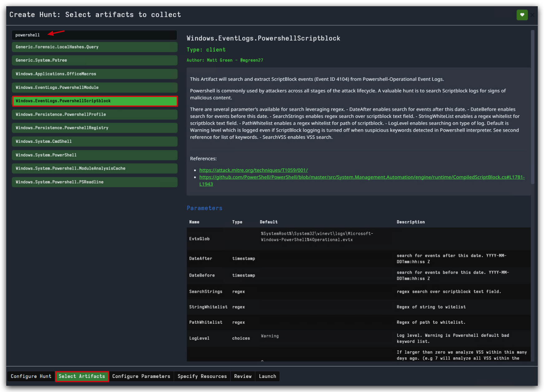Select Windows.EventLogs.PowershellScriptblock artifact
The image size is (544, 392).
(x=95, y=101)
